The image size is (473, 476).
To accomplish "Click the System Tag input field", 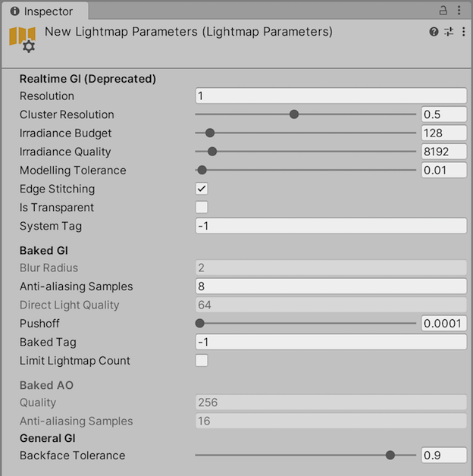I will click(330, 226).
